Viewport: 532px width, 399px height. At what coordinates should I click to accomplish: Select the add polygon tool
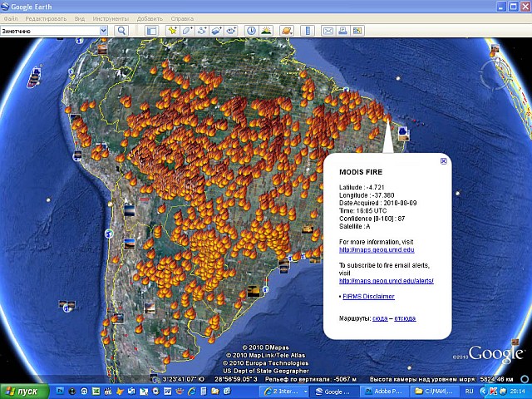187,31
